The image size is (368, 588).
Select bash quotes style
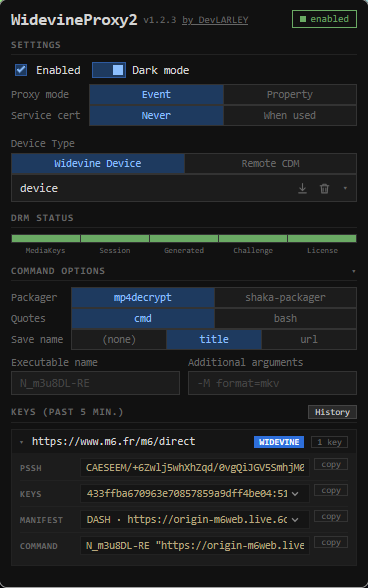[285, 318]
